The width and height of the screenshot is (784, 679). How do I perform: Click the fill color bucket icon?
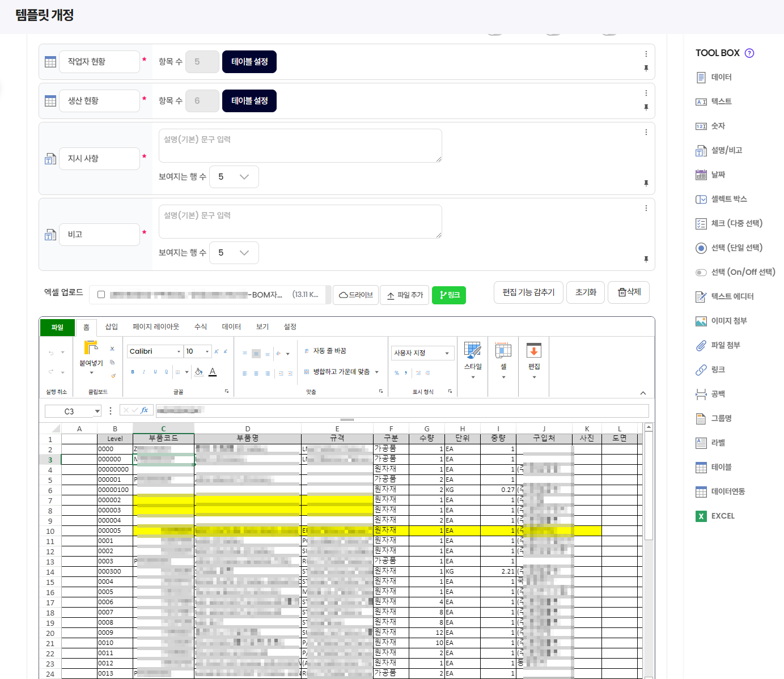(x=199, y=372)
